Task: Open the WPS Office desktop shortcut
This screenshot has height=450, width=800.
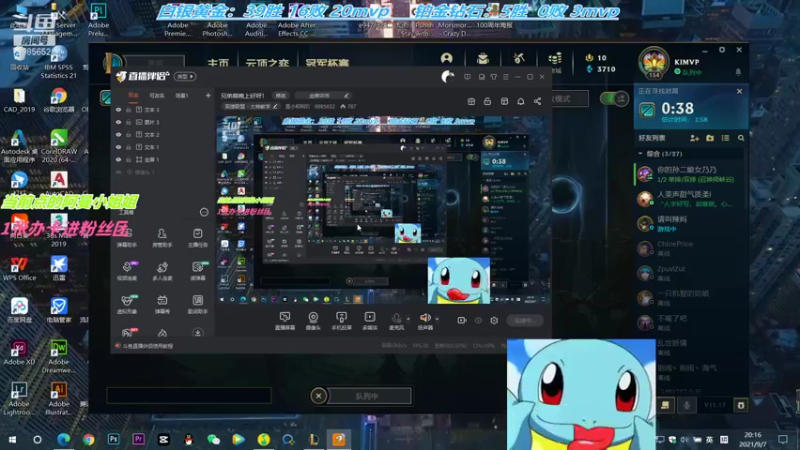Action: point(19,268)
